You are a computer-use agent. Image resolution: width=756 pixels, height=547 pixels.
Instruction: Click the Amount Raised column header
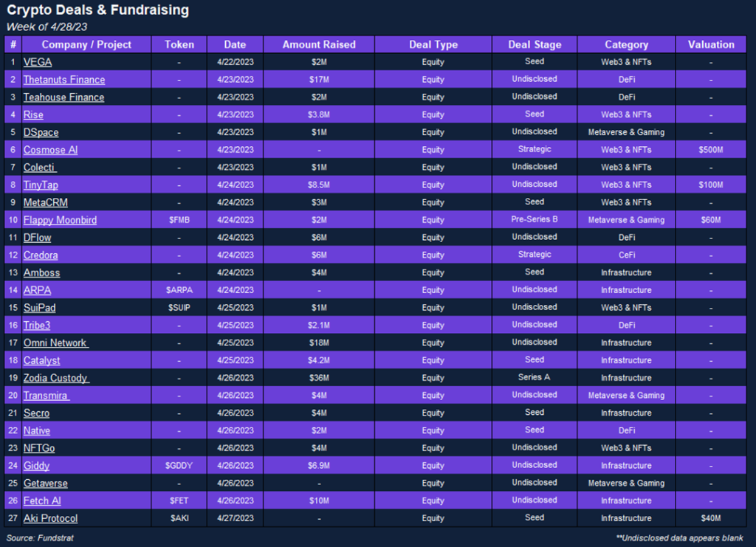pyautogui.click(x=319, y=44)
